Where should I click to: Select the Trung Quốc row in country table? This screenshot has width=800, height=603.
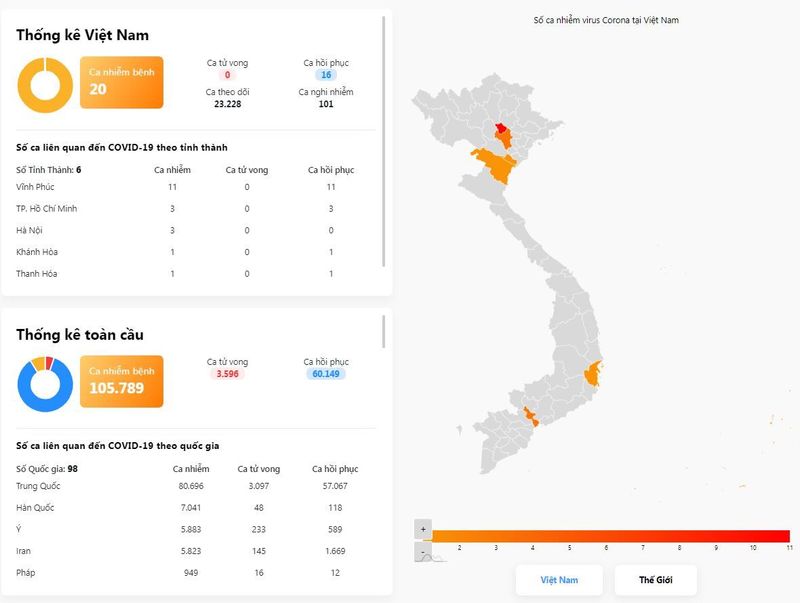point(190,485)
